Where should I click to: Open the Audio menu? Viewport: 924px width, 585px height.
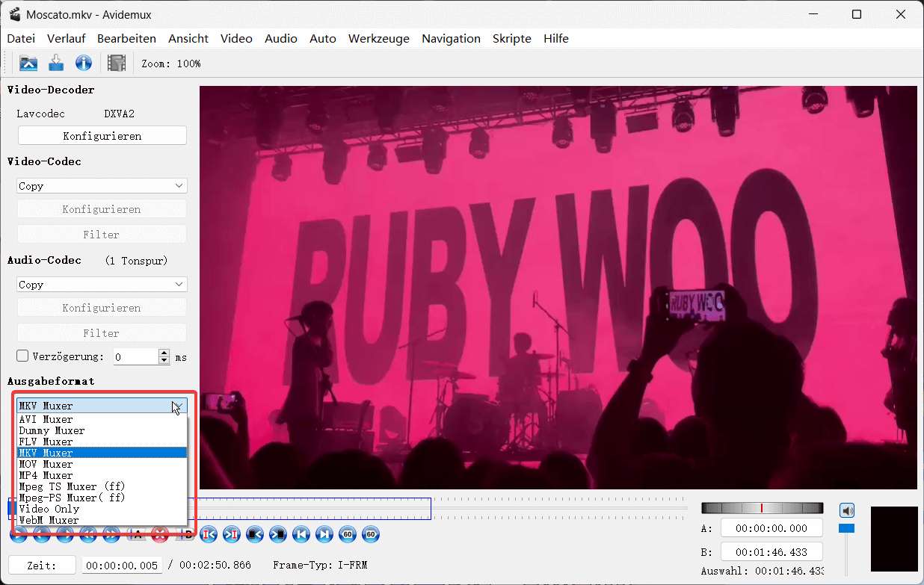(281, 38)
